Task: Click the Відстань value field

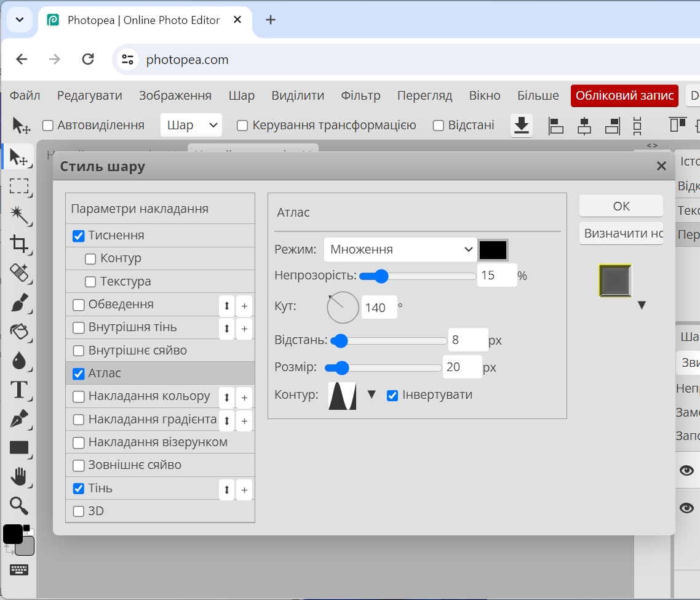Action: click(x=467, y=340)
